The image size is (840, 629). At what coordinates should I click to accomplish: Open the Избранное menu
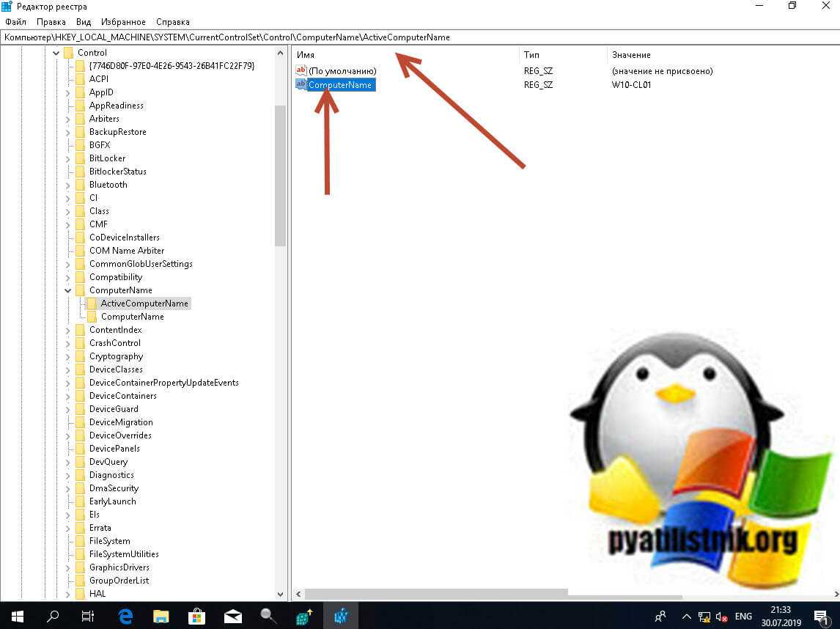coord(123,22)
